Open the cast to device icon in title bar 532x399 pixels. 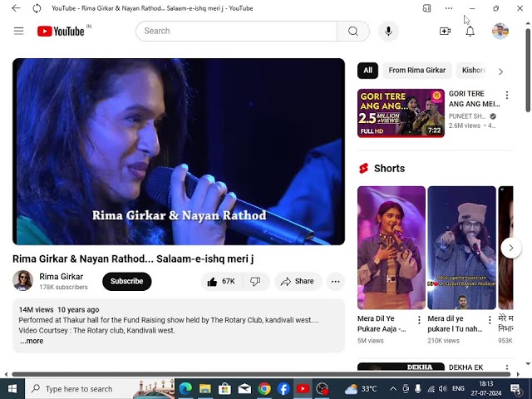tap(426, 8)
